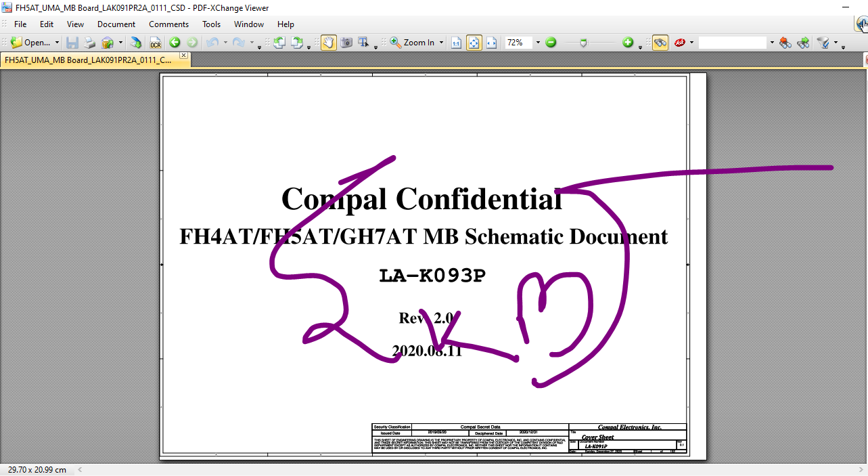Go to previous view green arrow

(x=175, y=43)
